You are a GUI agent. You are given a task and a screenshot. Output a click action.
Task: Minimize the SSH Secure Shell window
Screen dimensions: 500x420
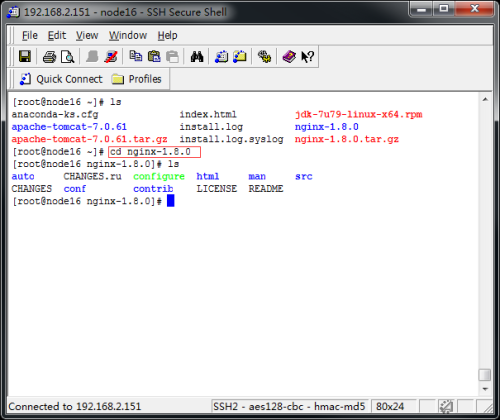click(x=421, y=9)
